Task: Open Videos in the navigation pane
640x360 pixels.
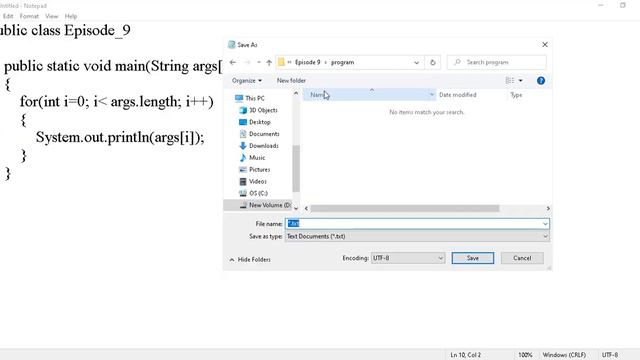Action: (253, 181)
